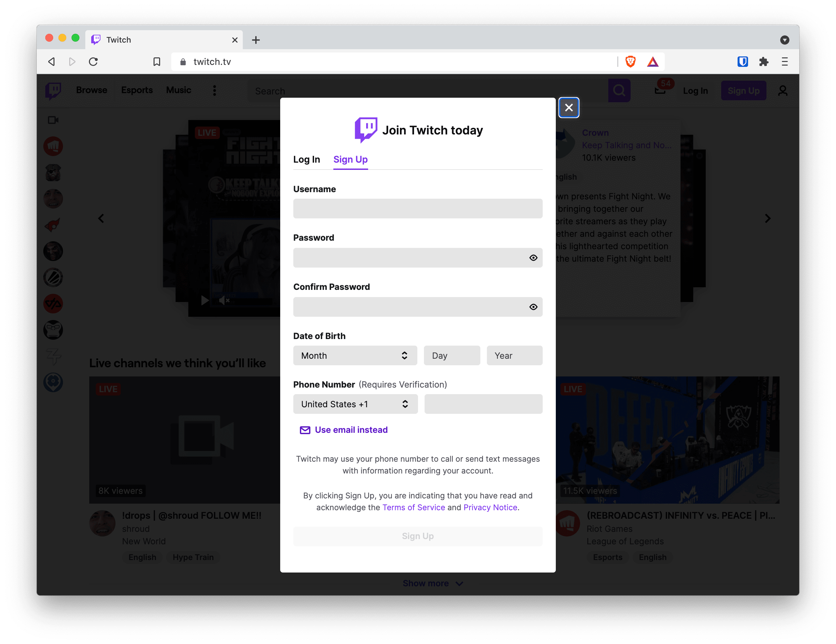This screenshot has width=836, height=644.
Task: Click the camera icon atop left sidebar
Action: tap(53, 120)
